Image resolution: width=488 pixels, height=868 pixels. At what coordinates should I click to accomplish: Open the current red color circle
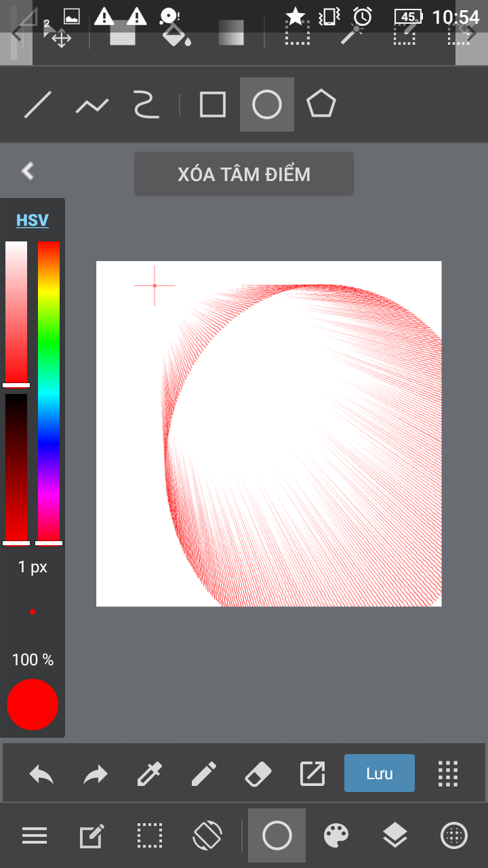(33, 705)
